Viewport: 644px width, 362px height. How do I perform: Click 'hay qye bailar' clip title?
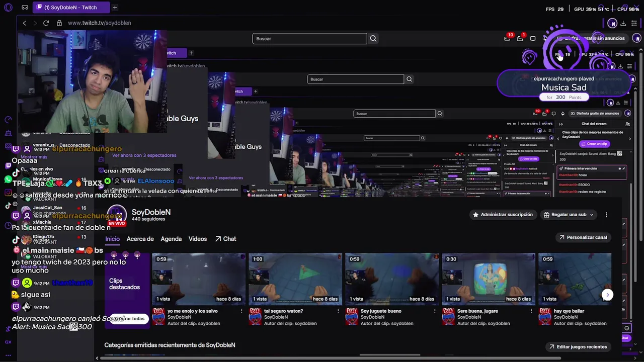[x=569, y=311]
